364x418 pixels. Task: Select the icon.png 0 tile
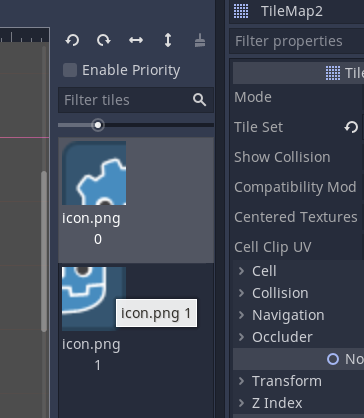pyautogui.click(x=136, y=200)
